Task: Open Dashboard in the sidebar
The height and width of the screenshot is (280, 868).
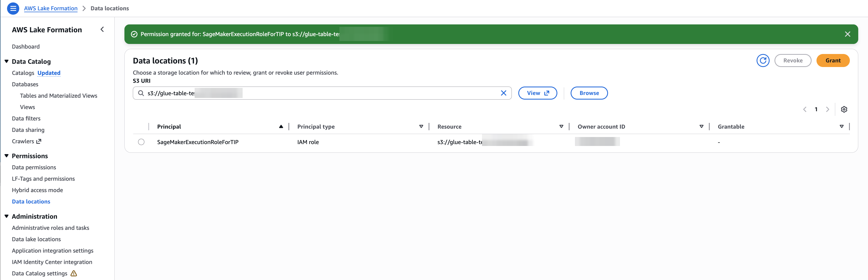Action: click(25, 47)
